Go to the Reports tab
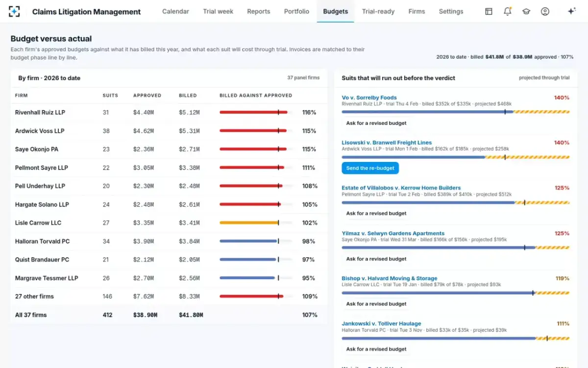The width and height of the screenshot is (588, 368). tap(259, 11)
